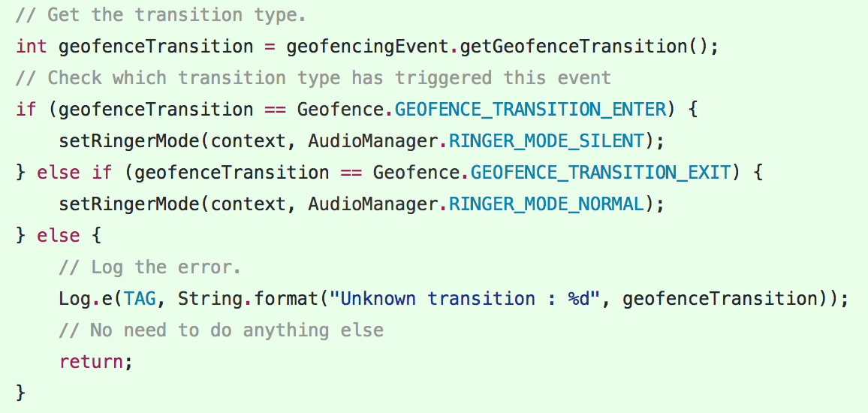The height and width of the screenshot is (413, 868).
Task: Click the int keyword
Action: pyautogui.click(x=32, y=46)
